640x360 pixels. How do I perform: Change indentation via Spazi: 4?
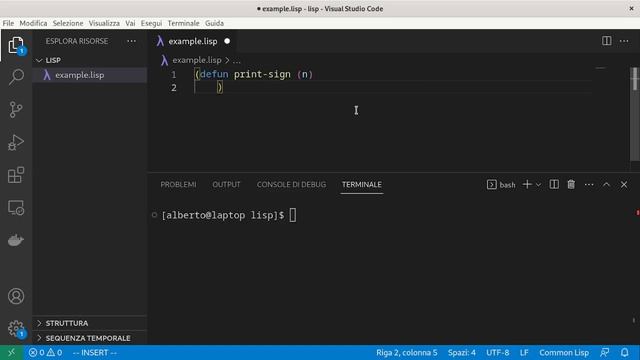click(x=462, y=353)
